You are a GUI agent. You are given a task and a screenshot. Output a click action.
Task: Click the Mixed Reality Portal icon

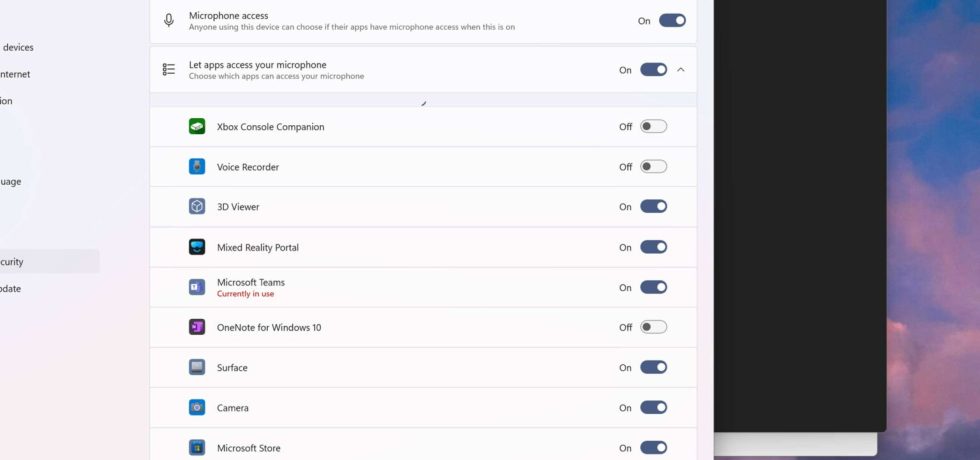(x=197, y=247)
